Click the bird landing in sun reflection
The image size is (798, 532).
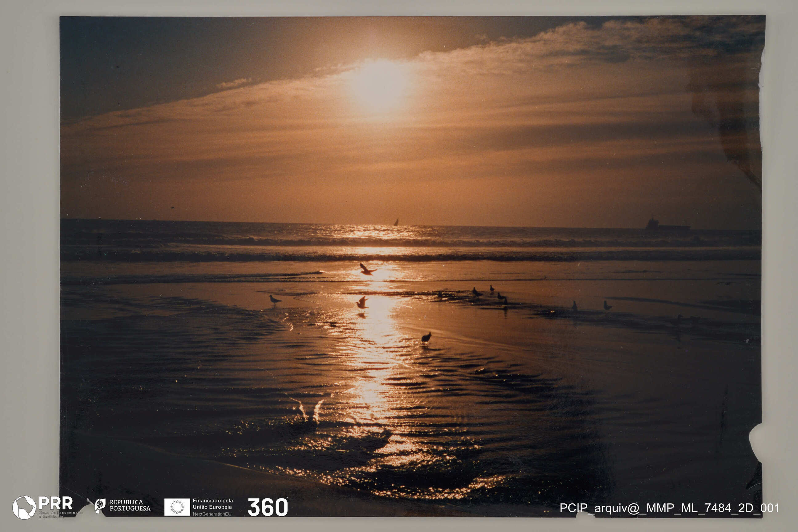coord(362,302)
